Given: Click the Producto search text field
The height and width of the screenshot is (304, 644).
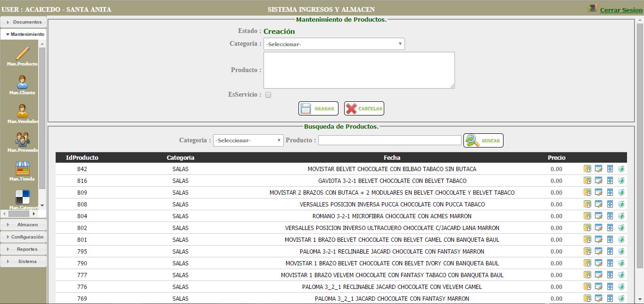Looking at the screenshot, I should (389, 140).
